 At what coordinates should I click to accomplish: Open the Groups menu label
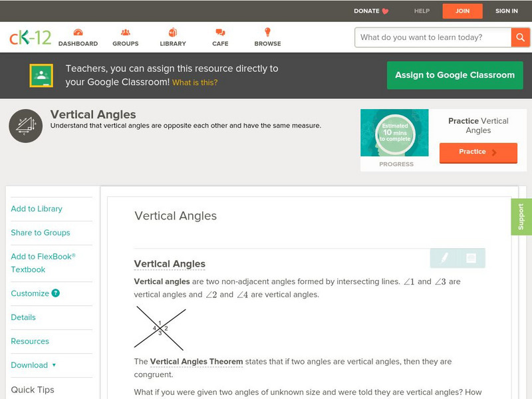click(126, 44)
